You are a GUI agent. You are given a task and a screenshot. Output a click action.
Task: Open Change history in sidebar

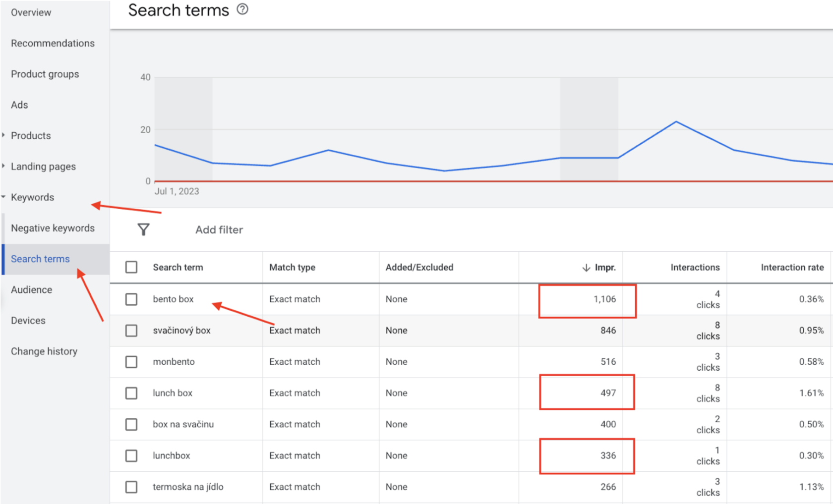44,351
